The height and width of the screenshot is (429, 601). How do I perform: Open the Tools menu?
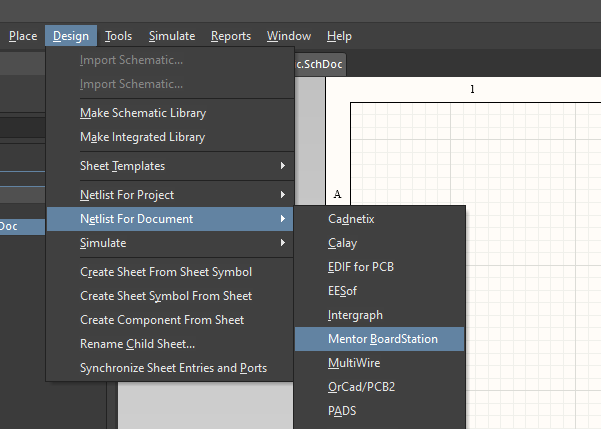click(x=118, y=36)
